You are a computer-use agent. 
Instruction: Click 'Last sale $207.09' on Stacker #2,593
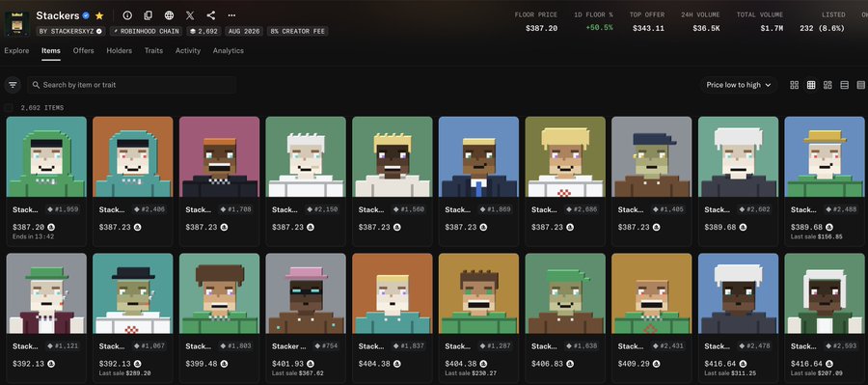pyautogui.click(x=817, y=373)
